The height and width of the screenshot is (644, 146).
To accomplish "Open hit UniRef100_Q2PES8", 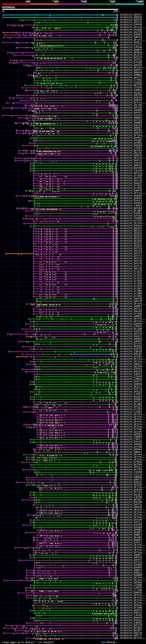I will tap(131, 20).
